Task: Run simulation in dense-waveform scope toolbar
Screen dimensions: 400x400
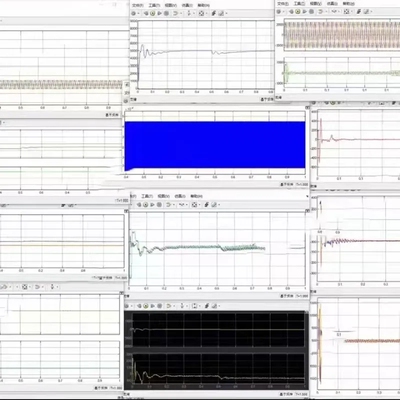Action: click(298, 11)
